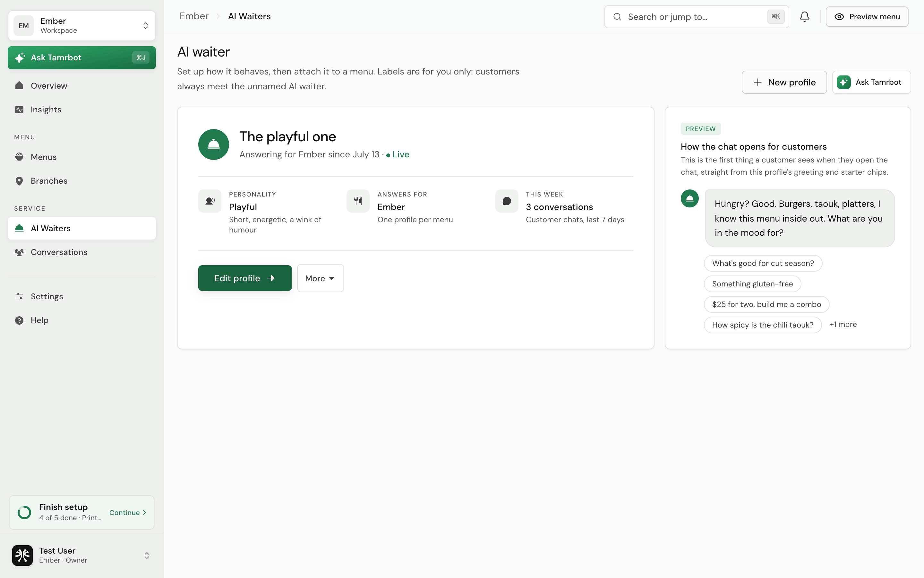
Task: Click the Tamrbot sparkle icon in the header Ask Tamrbot button
Action: (x=843, y=82)
